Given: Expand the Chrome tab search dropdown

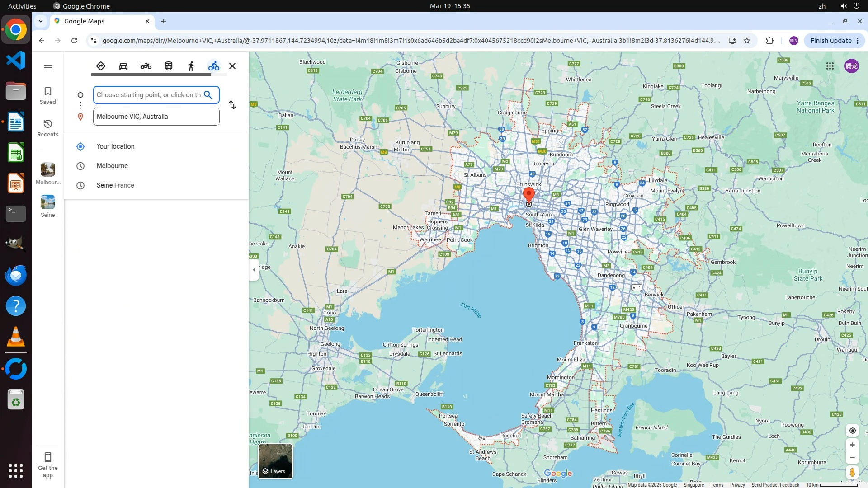Looking at the screenshot, I should point(41,21).
